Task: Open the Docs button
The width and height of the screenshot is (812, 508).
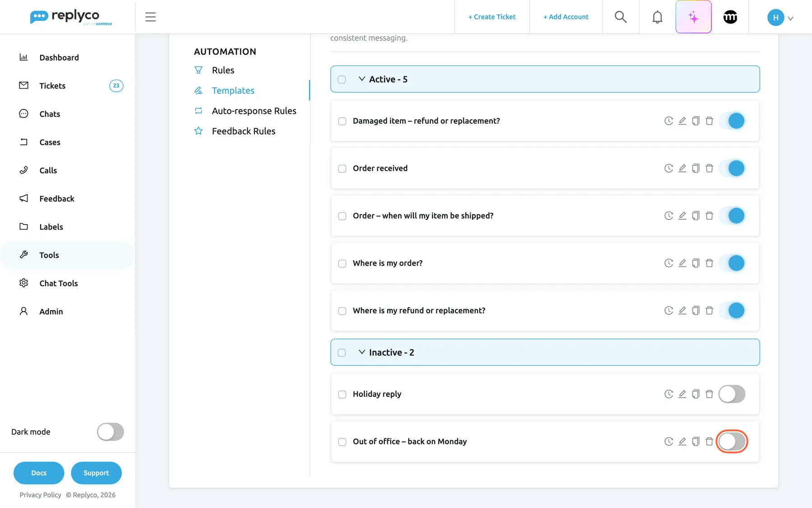Action: pos(39,473)
